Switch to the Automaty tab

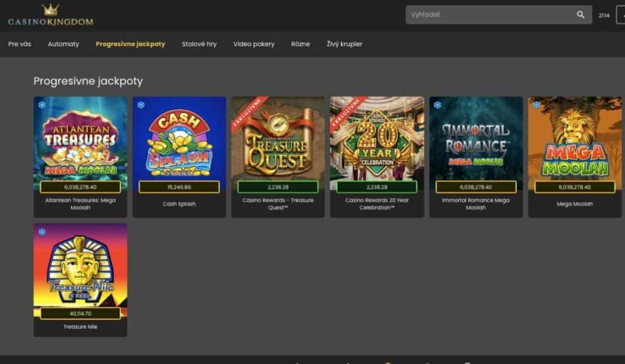[63, 44]
